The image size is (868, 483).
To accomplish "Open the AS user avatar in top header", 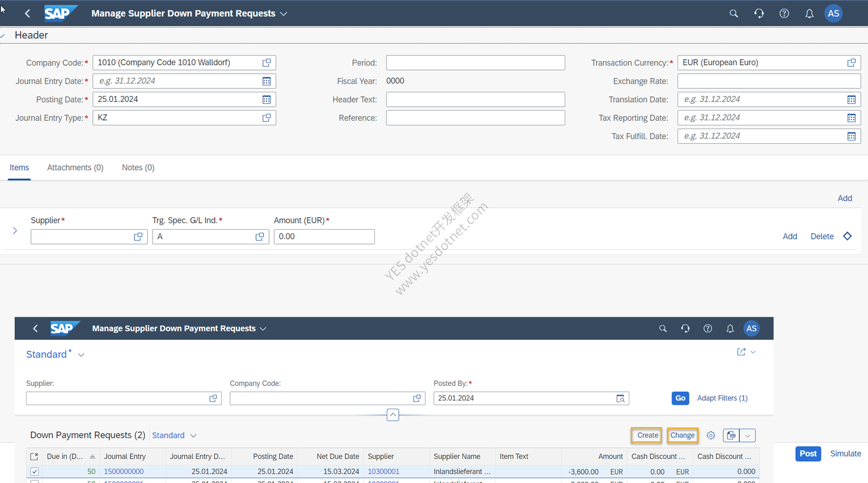I will click(833, 14).
